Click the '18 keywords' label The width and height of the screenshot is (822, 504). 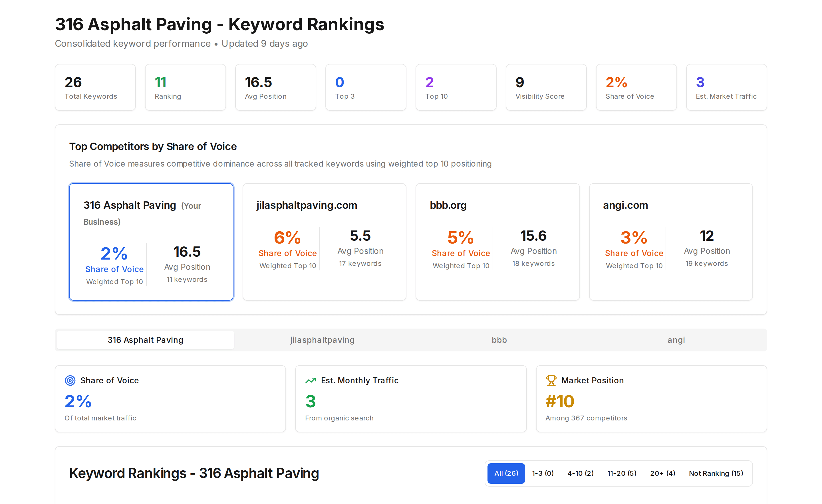533,263
